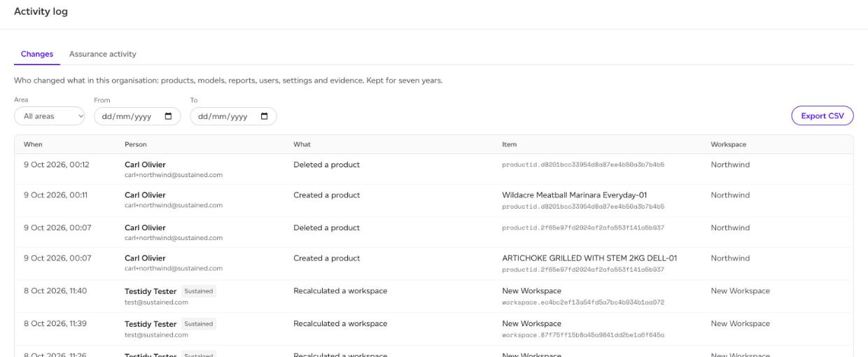This screenshot has width=868, height=357.
Task: Click the What column header
Action: [302, 144]
